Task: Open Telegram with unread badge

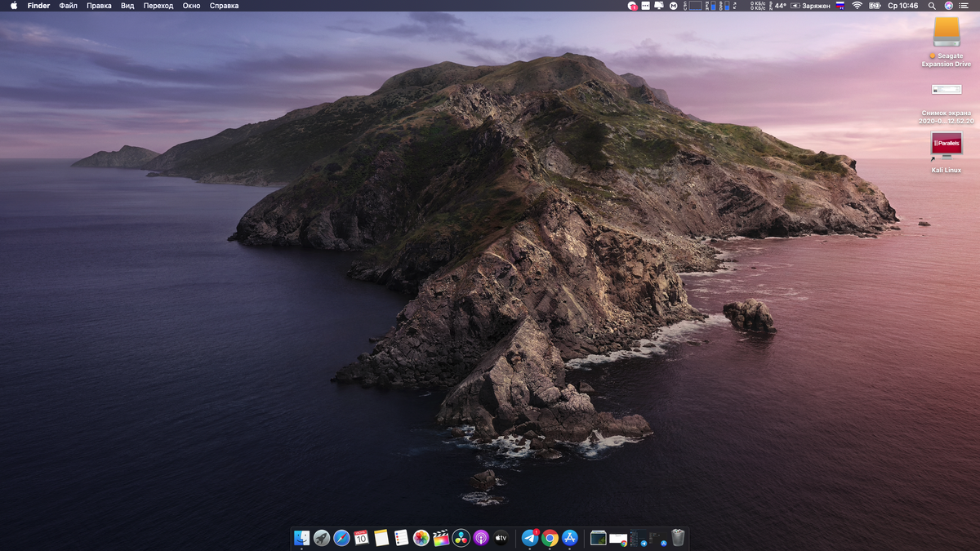Action: click(530, 538)
